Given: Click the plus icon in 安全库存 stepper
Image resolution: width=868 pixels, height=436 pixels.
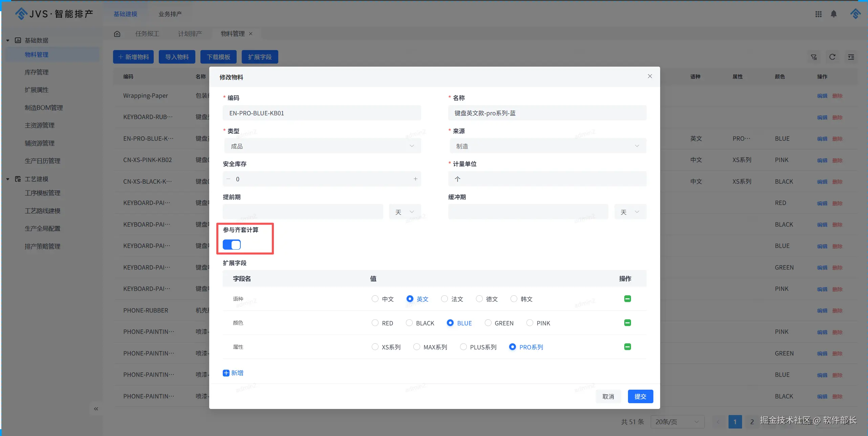Looking at the screenshot, I should coord(415,179).
